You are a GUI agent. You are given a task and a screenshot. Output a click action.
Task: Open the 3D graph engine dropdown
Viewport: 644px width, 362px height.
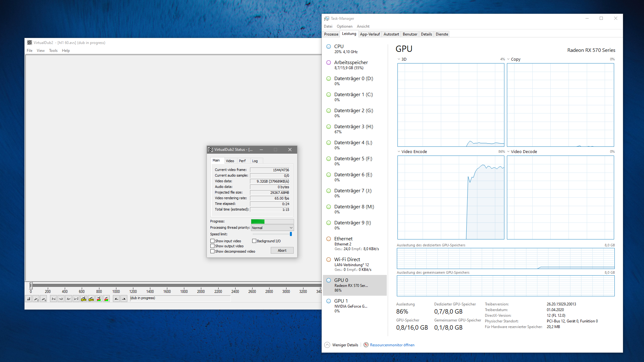[399, 59]
